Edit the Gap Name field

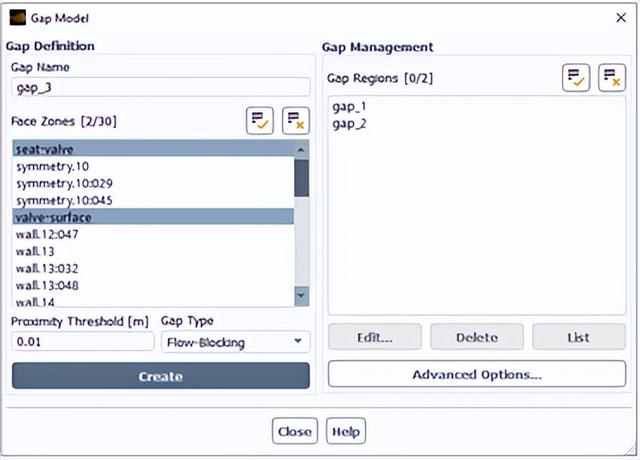coord(160,87)
